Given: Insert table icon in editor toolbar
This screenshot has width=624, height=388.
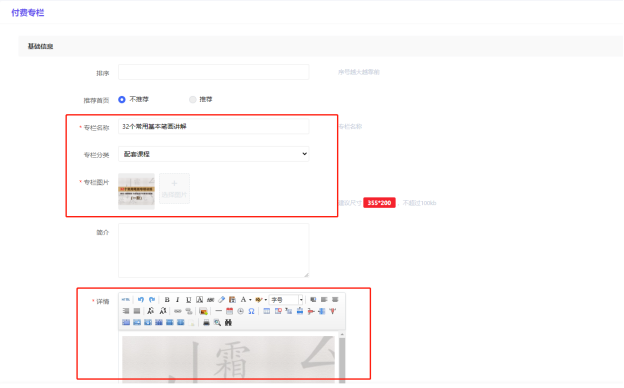Looking at the screenshot, I should 267,311.
